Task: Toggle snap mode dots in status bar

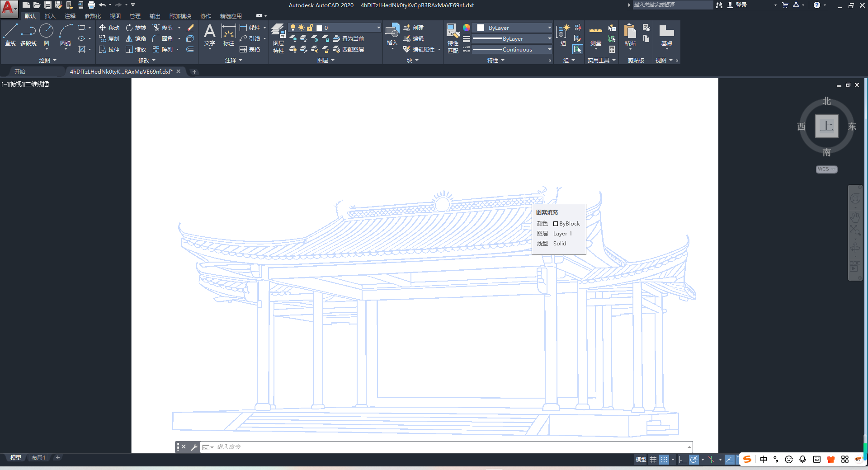Action: (664, 460)
